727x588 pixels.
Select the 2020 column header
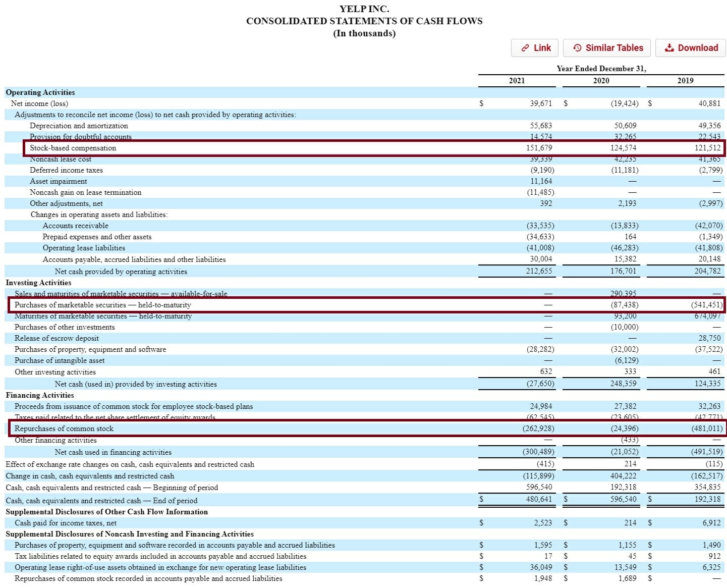click(602, 80)
